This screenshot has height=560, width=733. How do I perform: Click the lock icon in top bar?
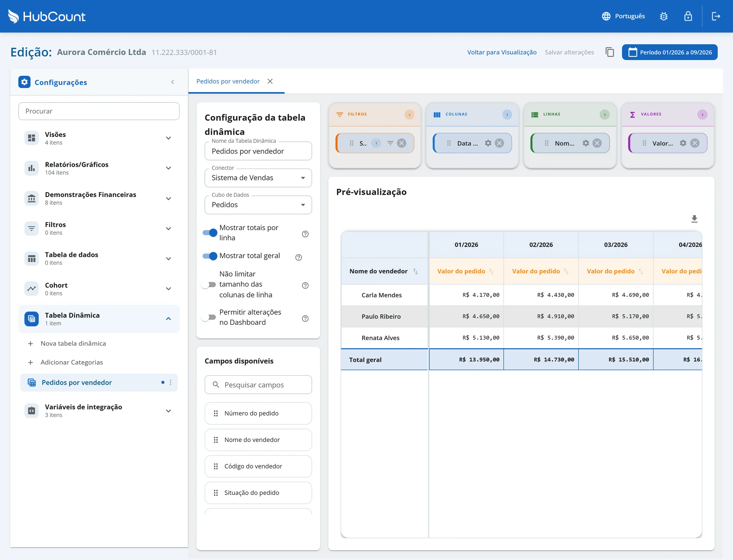coord(688,16)
